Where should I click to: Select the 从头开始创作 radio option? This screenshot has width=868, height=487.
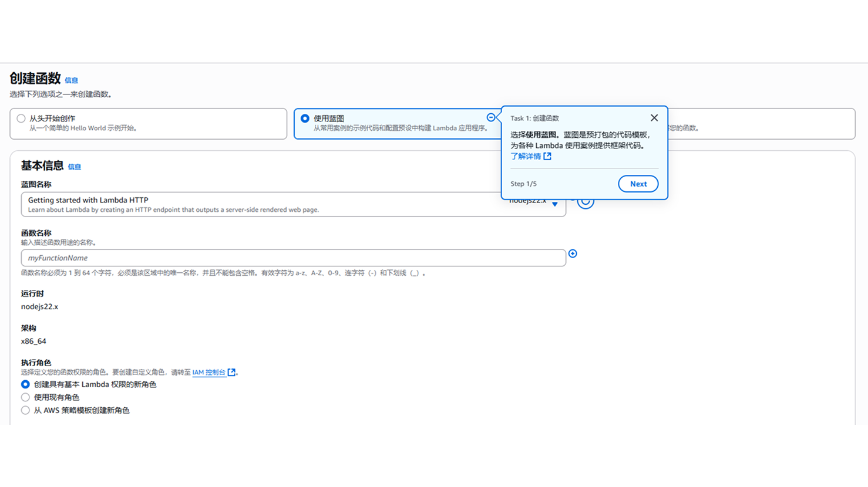[22, 119]
